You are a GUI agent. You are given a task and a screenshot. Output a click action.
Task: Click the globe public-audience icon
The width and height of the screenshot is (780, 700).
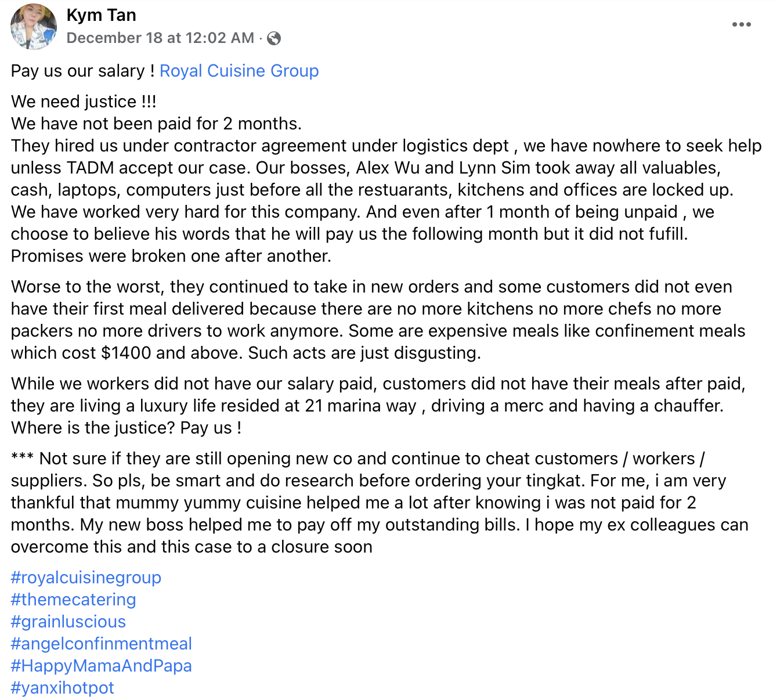pos(274,38)
